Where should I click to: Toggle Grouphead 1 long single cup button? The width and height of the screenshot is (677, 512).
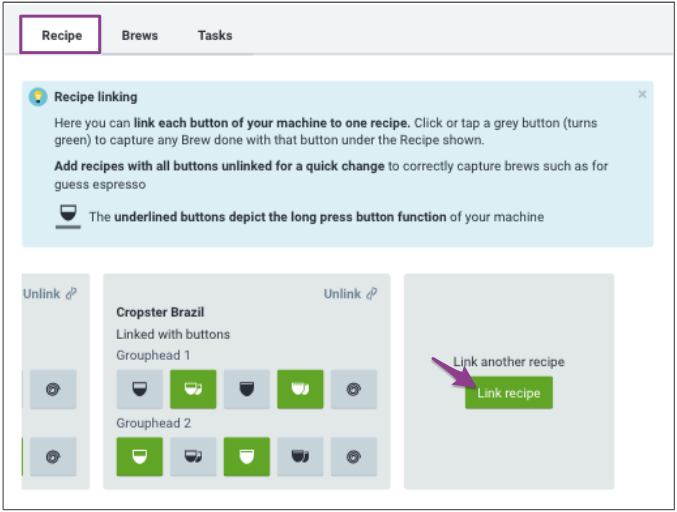(x=247, y=389)
